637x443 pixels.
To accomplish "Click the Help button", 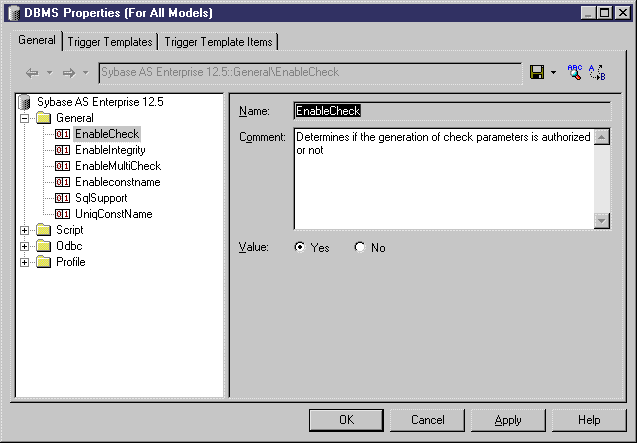I will point(589,420).
